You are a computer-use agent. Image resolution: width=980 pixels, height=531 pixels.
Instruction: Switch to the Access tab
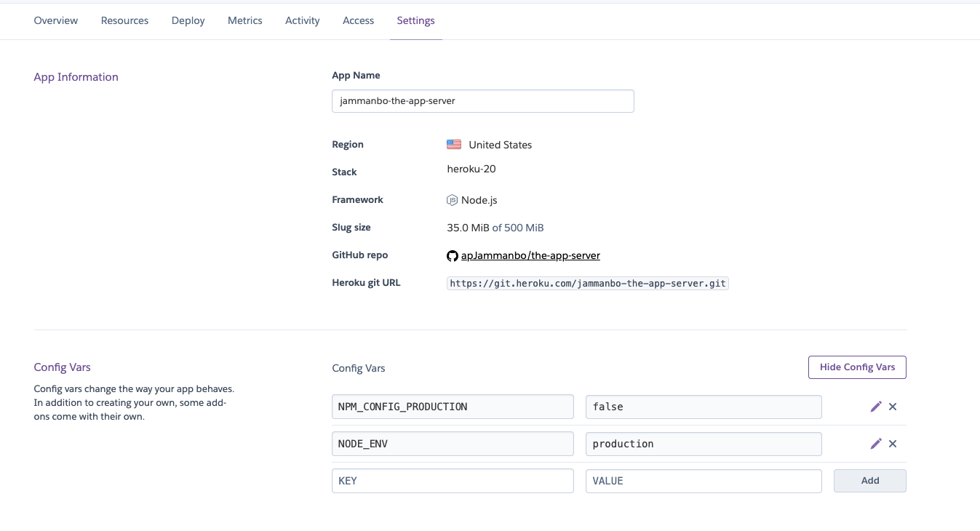click(x=358, y=20)
